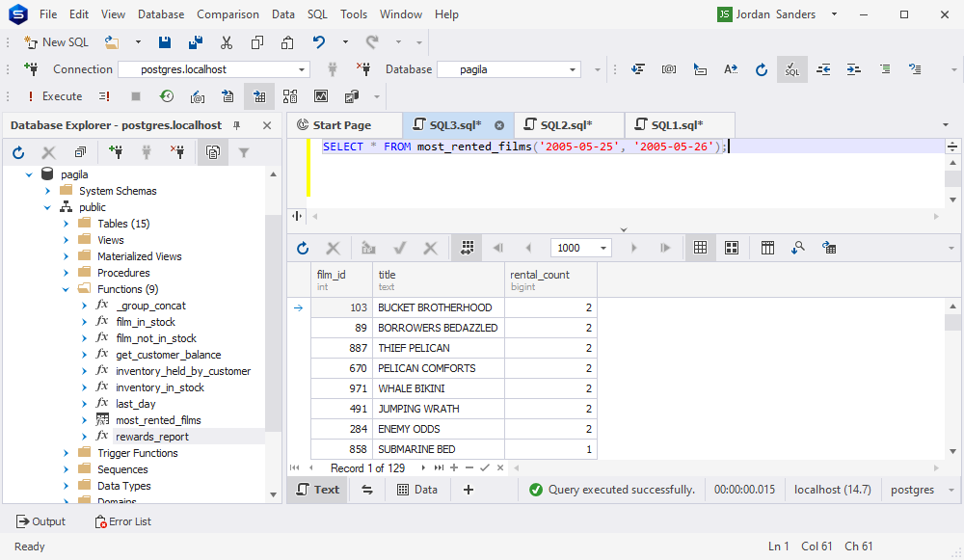The width and height of the screenshot is (964, 560).
Task: Click the query history clock icon
Action: (x=167, y=96)
